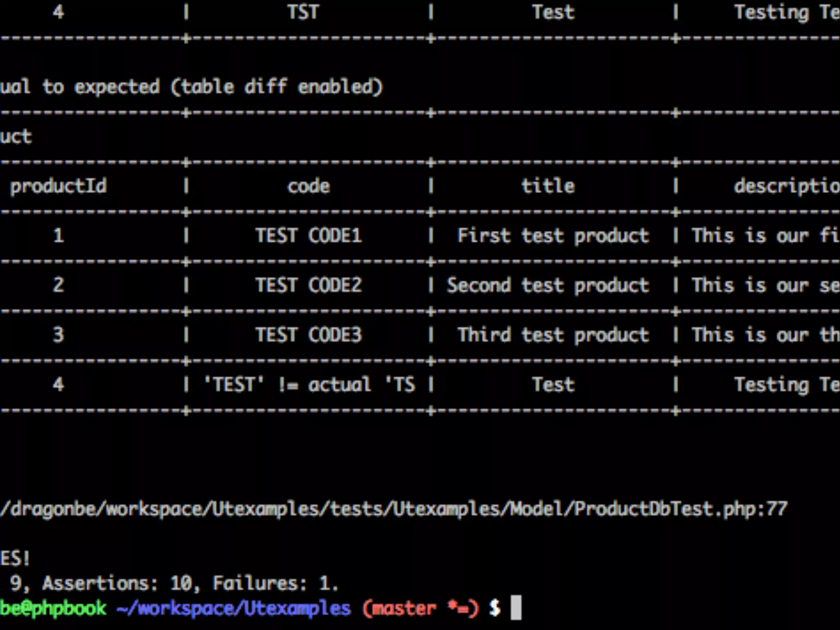840x630 pixels.
Task: Click the First test product title
Action: pos(553,236)
